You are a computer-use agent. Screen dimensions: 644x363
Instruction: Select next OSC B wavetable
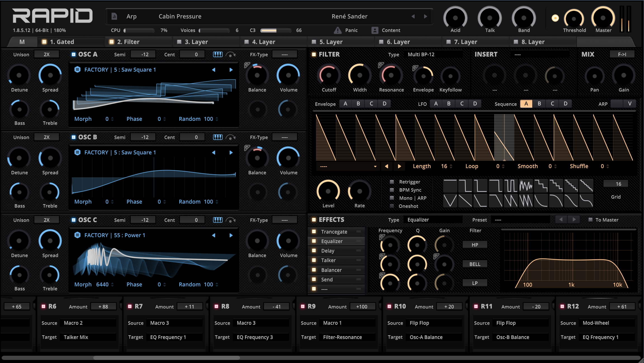tap(231, 152)
